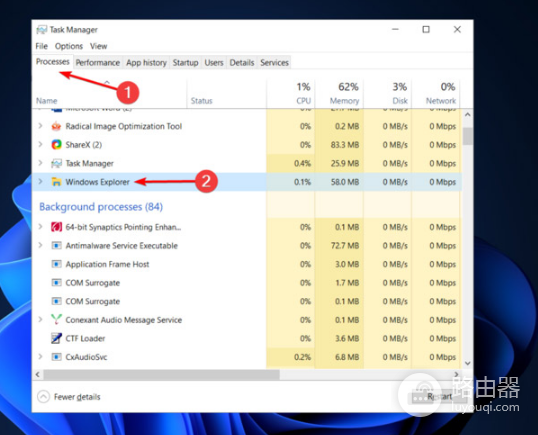Viewport: 538px width, 435px height.
Task: Click Task Manager CPU value 0.4%
Action: [302, 163]
